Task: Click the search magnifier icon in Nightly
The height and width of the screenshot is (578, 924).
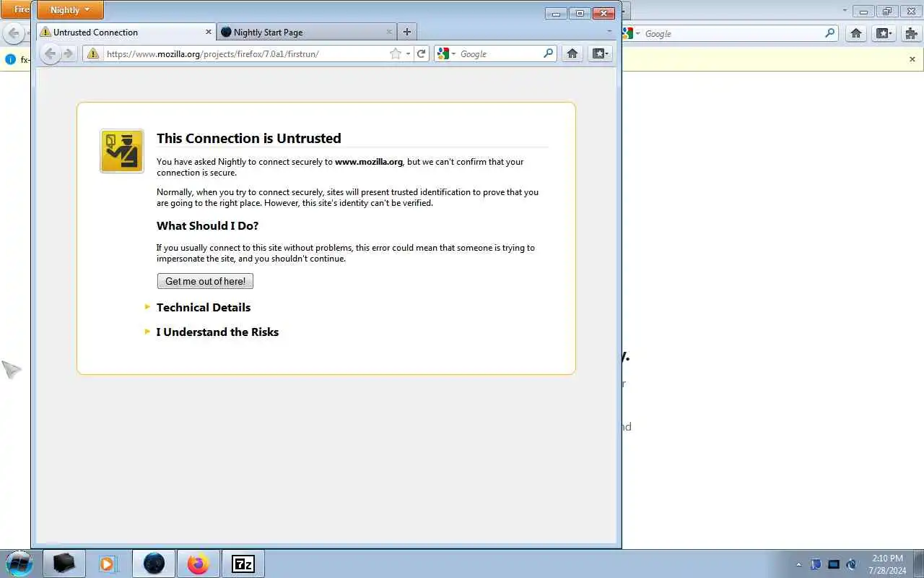Action: (549, 53)
